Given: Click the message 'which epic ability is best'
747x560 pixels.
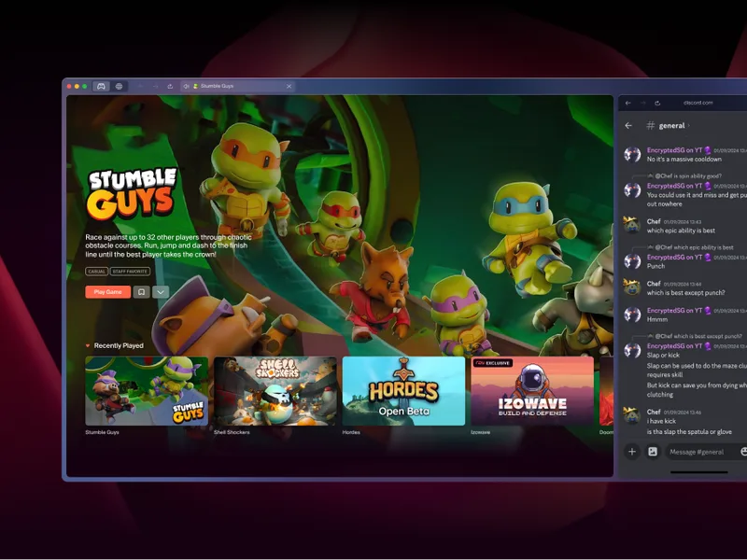Looking at the screenshot, I should click(681, 231).
